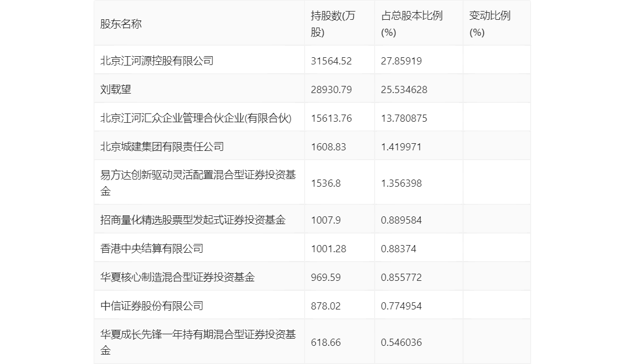Click percentage 27.85919

coord(401,61)
